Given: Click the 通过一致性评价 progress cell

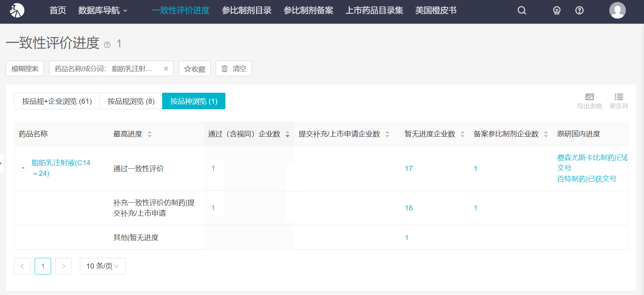Looking at the screenshot, I should pyautogui.click(x=139, y=169).
